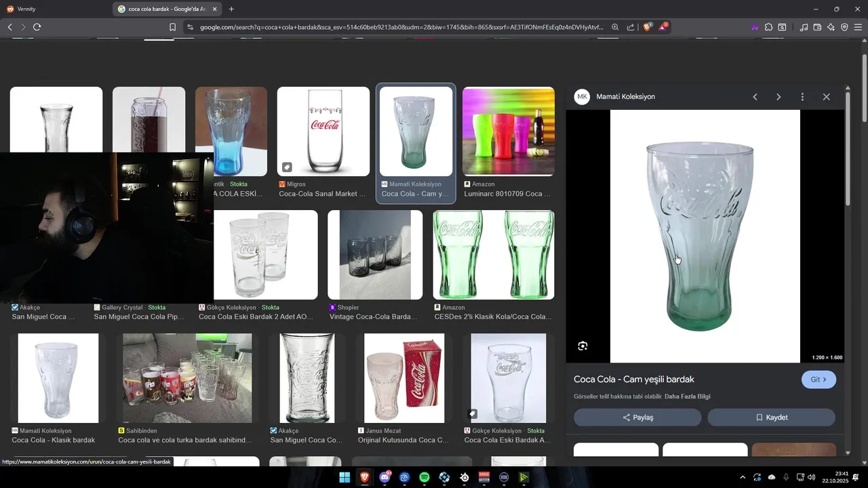Click the Coca-Cola Sanal Market caption
Image resolution: width=868 pixels, height=488 pixels.
323,194
